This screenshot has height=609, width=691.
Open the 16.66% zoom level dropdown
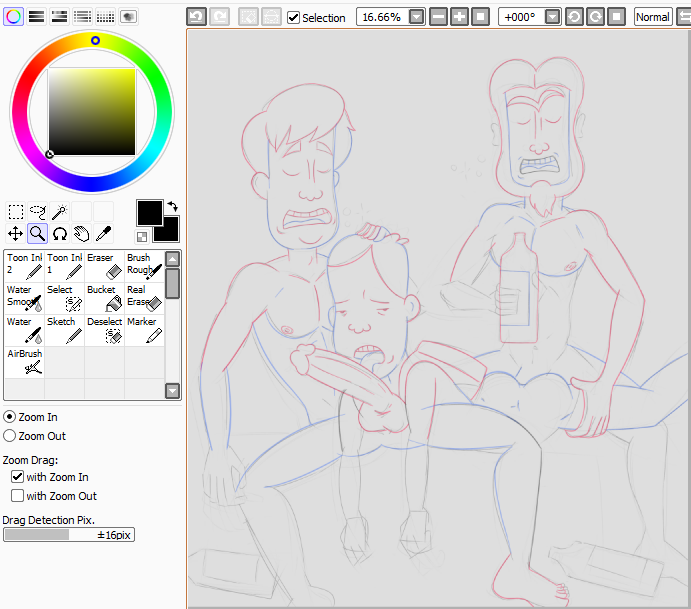tap(416, 17)
